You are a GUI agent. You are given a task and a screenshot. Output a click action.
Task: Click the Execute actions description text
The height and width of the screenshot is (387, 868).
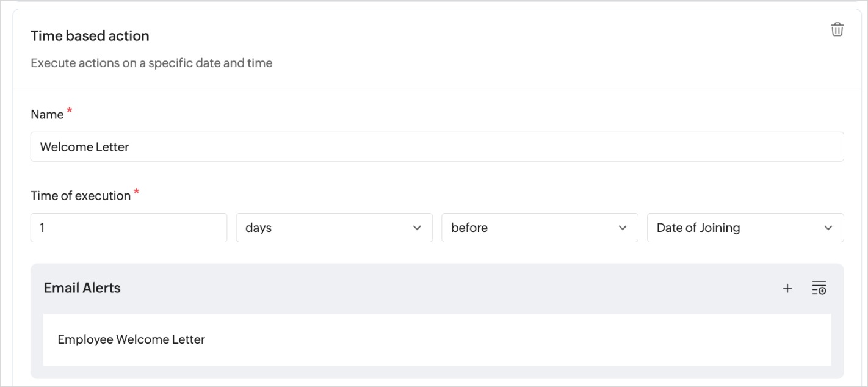[x=151, y=63]
